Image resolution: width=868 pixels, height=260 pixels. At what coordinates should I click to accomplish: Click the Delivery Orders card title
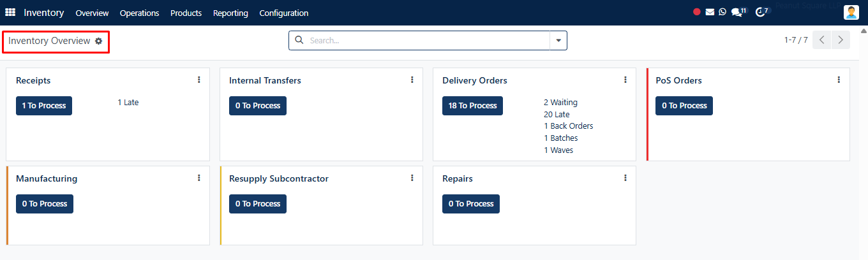[475, 80]
